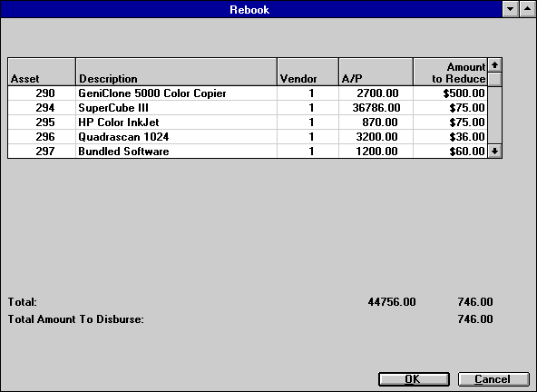The image size is (537, 392).
Task: Click the scrollbar thumb in the asset table
Action: click(494, 80)
